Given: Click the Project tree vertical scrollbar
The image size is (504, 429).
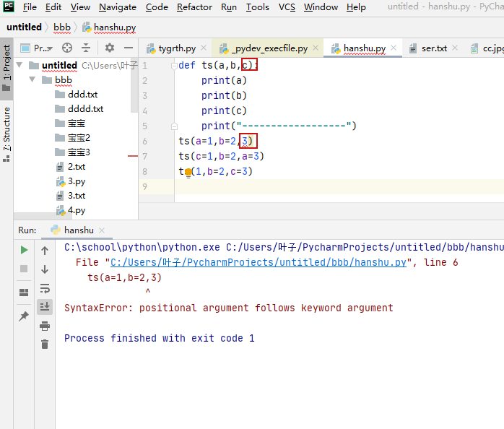Looking at the screenshot, I should click(x=134, y=85).
